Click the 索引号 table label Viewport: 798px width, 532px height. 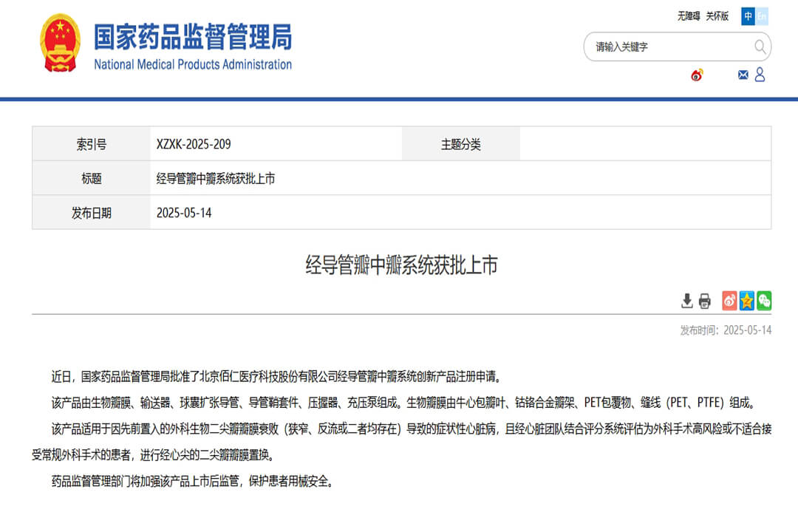[92, 145]
